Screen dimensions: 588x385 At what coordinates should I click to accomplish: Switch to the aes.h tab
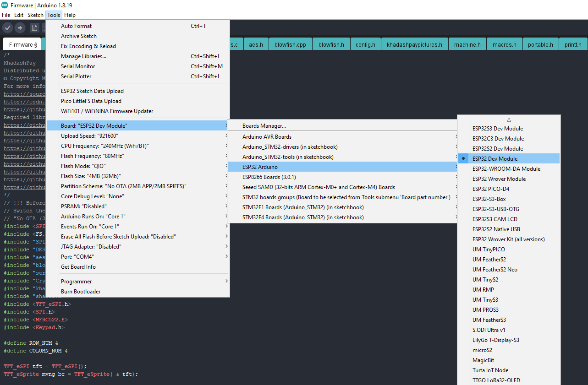[256, 44]
